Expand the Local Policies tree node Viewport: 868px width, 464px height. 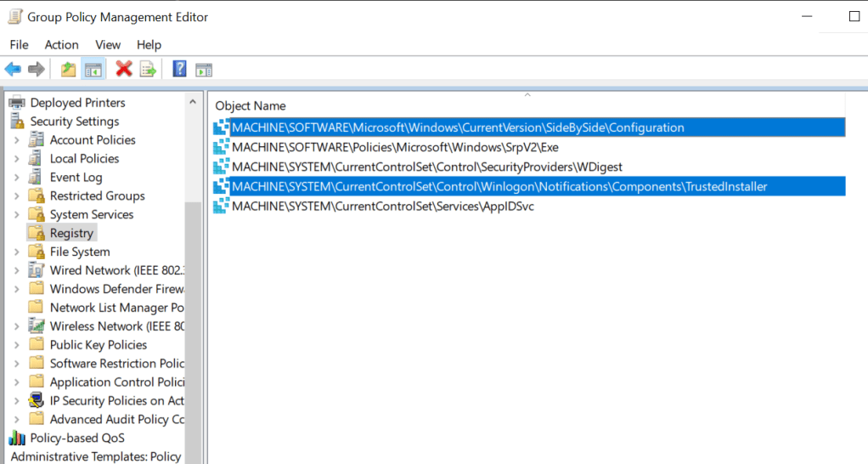(17, 159)
